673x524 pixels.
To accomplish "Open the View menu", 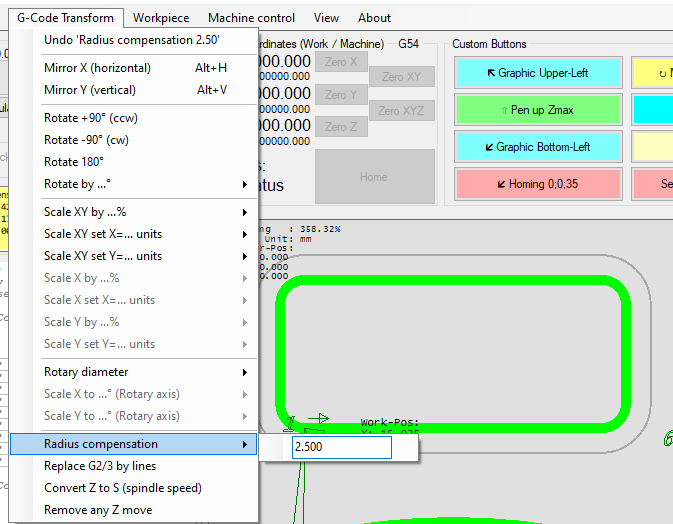I will 326,18.
